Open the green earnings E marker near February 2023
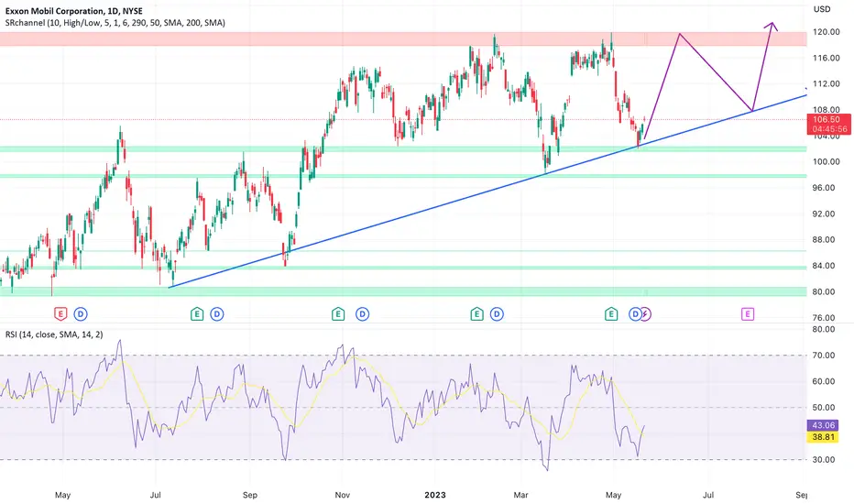The image size is (854, 504). [476, 313]
